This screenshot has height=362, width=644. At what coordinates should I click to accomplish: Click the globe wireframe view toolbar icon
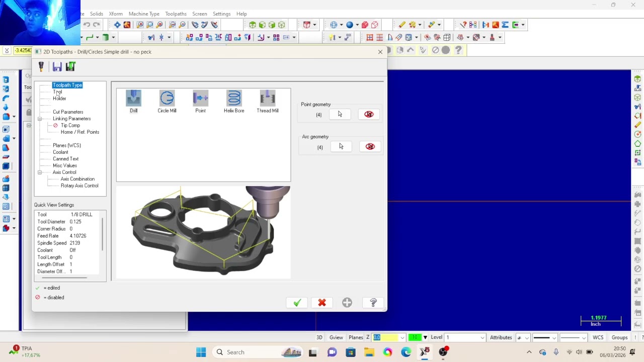tap(334, 25)
